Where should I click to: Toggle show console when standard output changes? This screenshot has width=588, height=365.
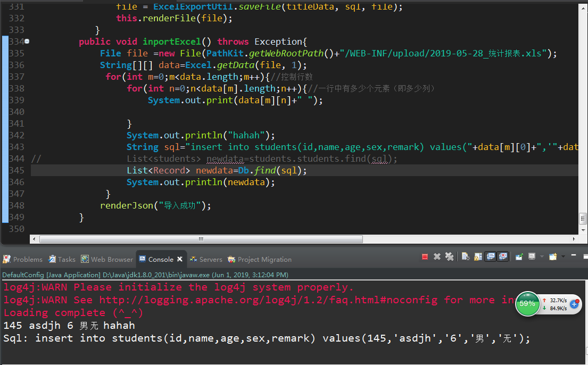click(490, 256)
